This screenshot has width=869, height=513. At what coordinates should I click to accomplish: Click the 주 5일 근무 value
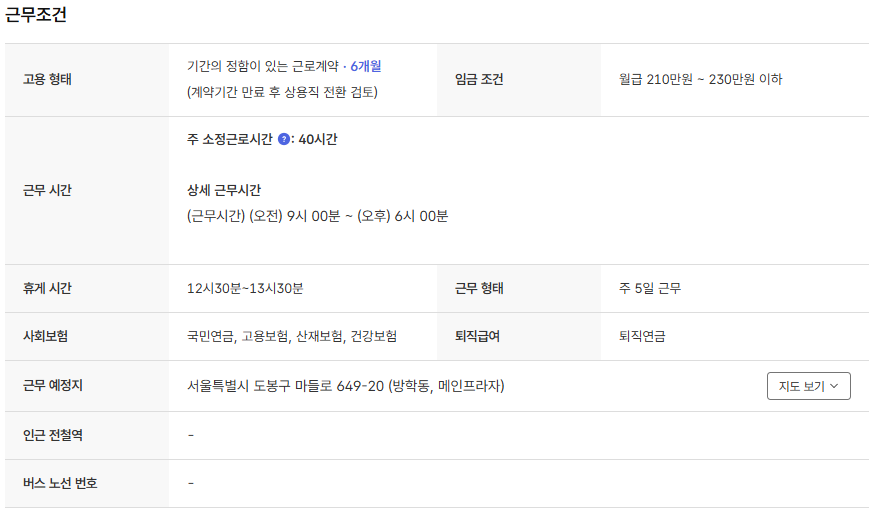(650, 289)
